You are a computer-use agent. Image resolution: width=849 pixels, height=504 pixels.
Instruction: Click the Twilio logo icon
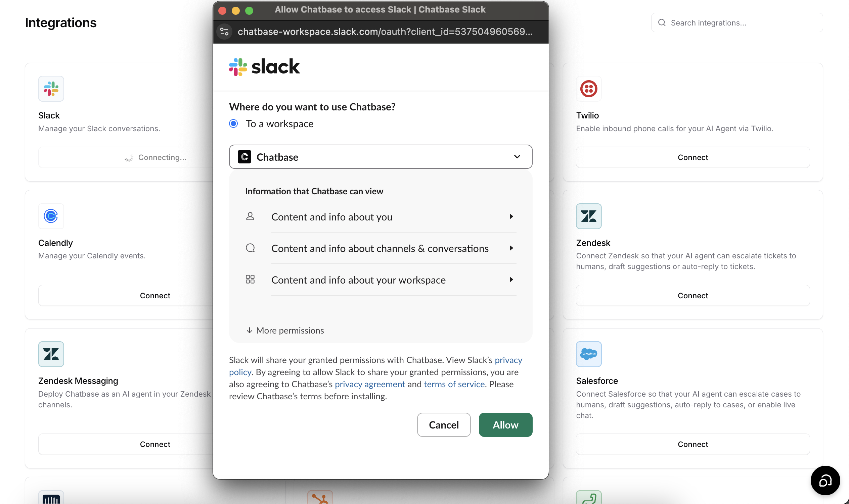click(589, 89)
